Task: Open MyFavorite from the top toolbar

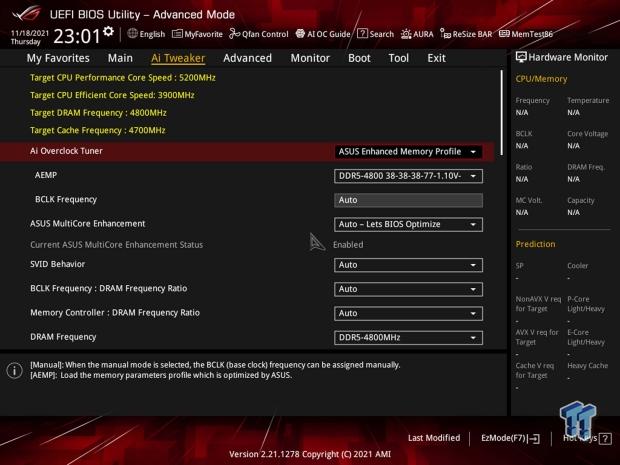Action: point(197,34)
